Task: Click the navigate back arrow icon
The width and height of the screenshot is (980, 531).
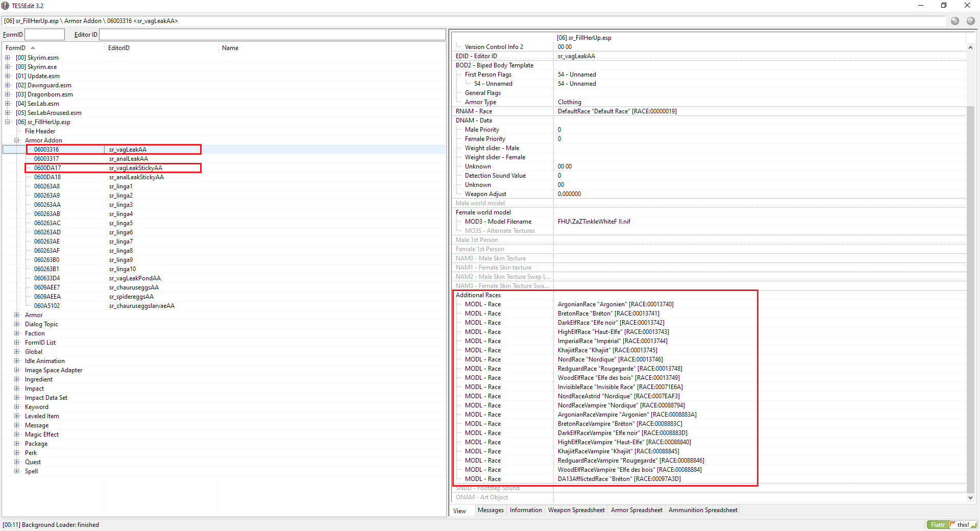Action: click(x=955, y=21)
